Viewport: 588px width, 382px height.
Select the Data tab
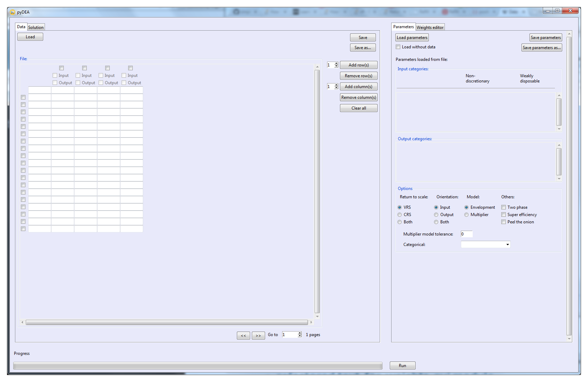point(21,27)
